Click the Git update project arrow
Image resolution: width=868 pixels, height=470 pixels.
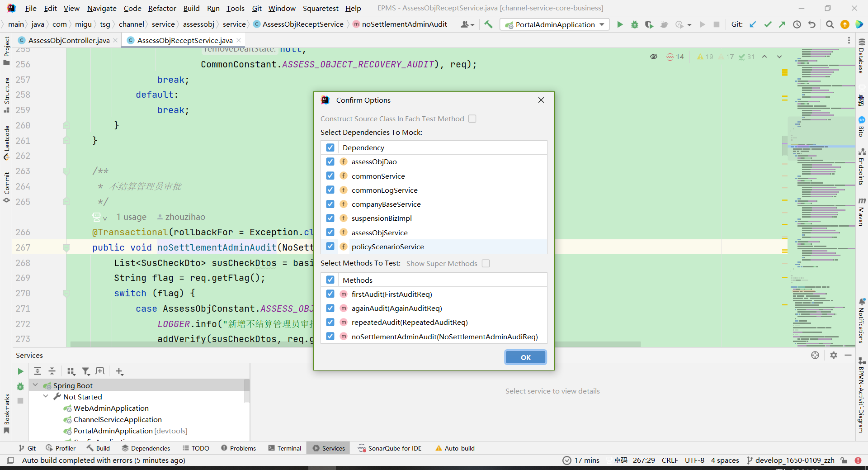(x=753, y=24)
